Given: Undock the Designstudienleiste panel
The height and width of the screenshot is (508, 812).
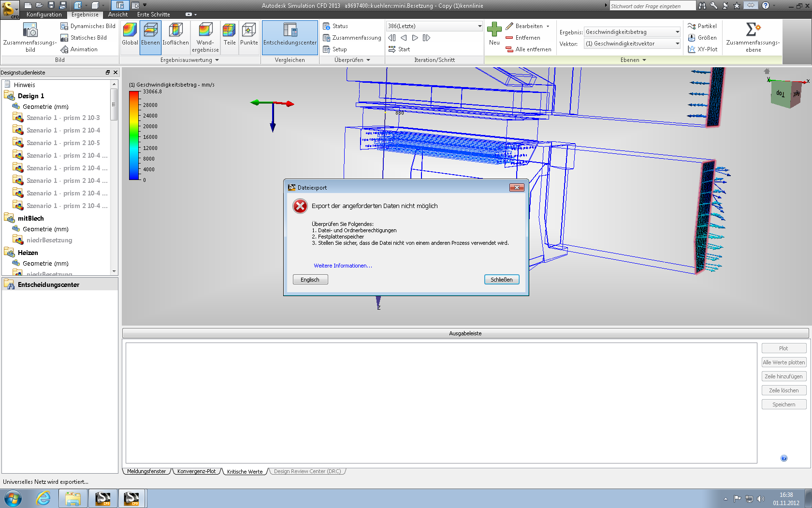Looking at the screenshot, I should tap(108, 72).
